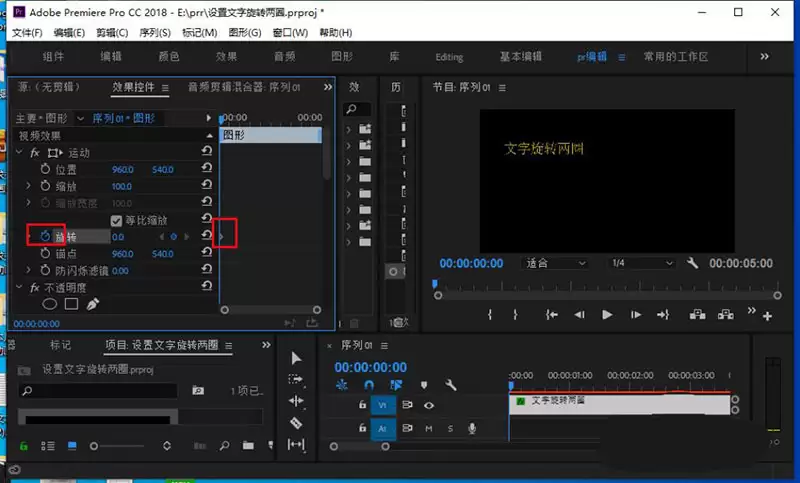Viewport: 800px width, 483px height.
Task: Expand the 缩放 scale property
Action: point(29,186)
